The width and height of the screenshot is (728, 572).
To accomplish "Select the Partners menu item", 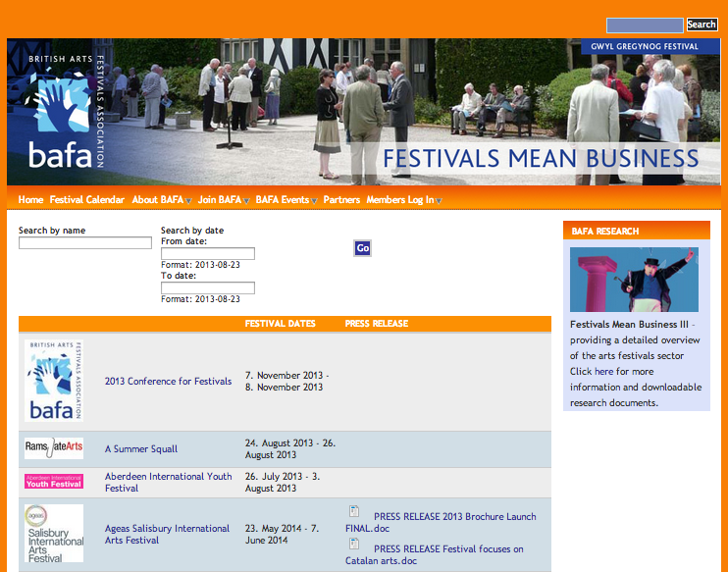I will coord(341,200).
